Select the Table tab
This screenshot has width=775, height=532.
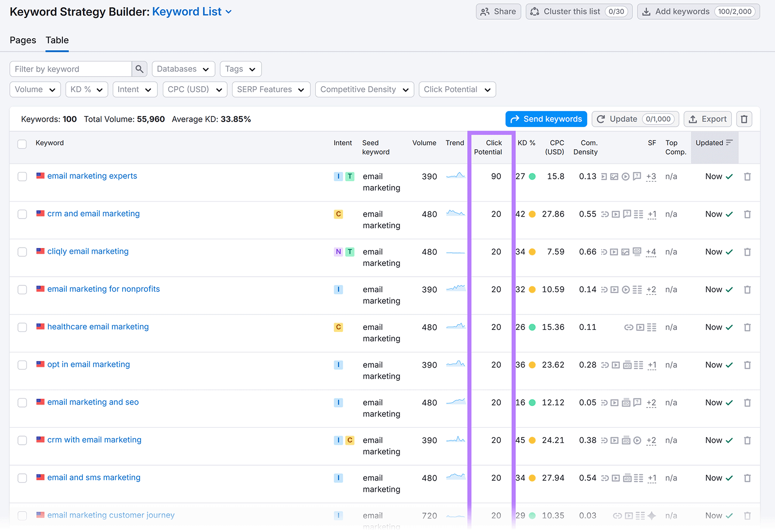point(57,40)
